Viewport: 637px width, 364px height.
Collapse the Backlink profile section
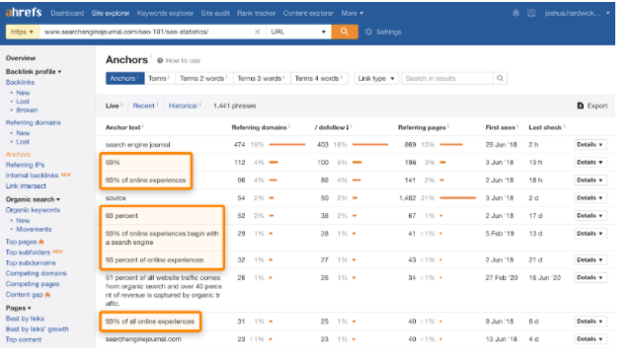tap(34, 71)
